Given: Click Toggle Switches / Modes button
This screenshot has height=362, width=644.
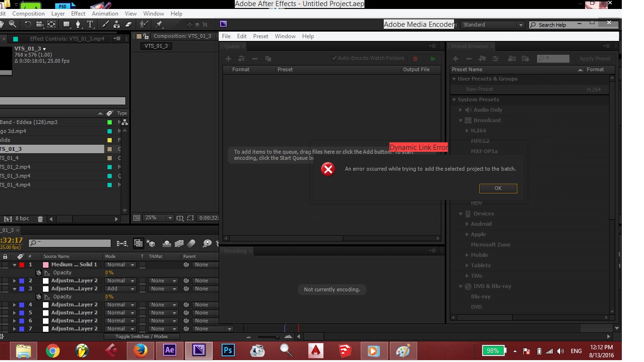Looking at the screenshot, I should coord(142,337).
